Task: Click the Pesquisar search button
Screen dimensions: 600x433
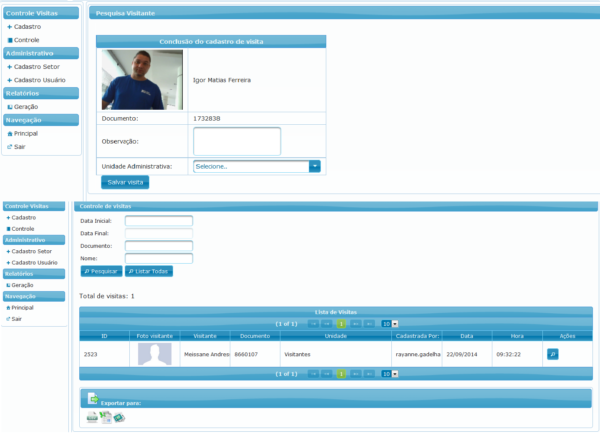Action: 101,271
